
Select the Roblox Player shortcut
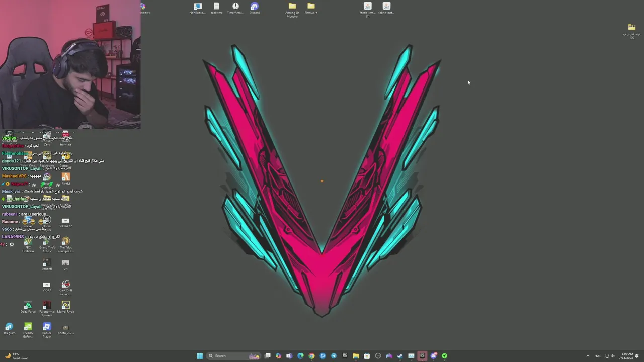click(x=47, y=330)
